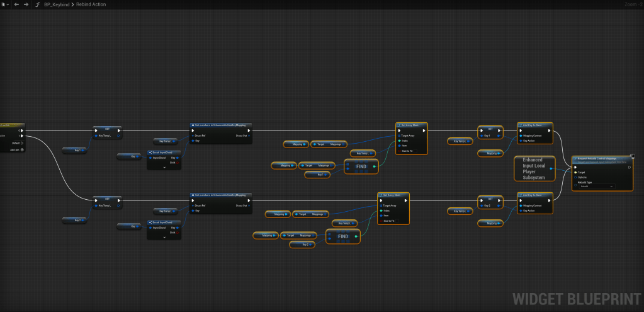644x312 pixels.
Task: Select the Enhanced Input Local Player Subsystem node
Action: pos(532,168)
